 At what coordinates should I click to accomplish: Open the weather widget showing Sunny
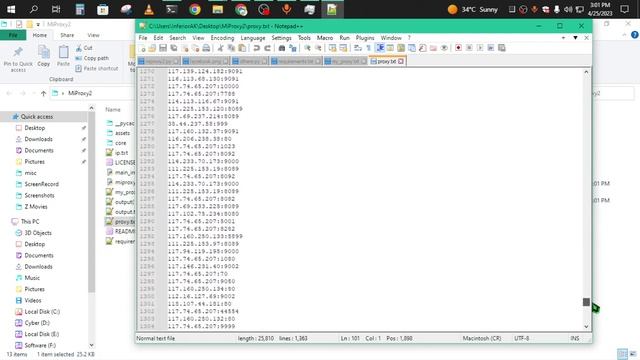click(x=473, y=9)
